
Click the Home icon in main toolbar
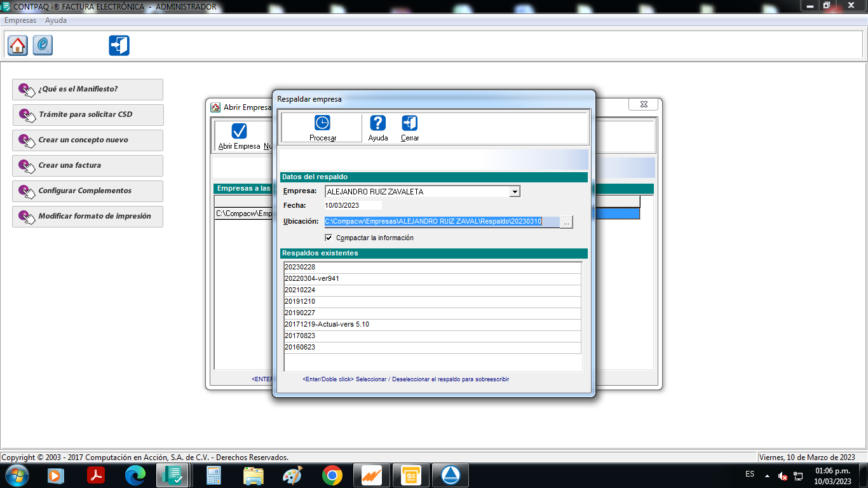pyautogui.click(x=18, y=45)
